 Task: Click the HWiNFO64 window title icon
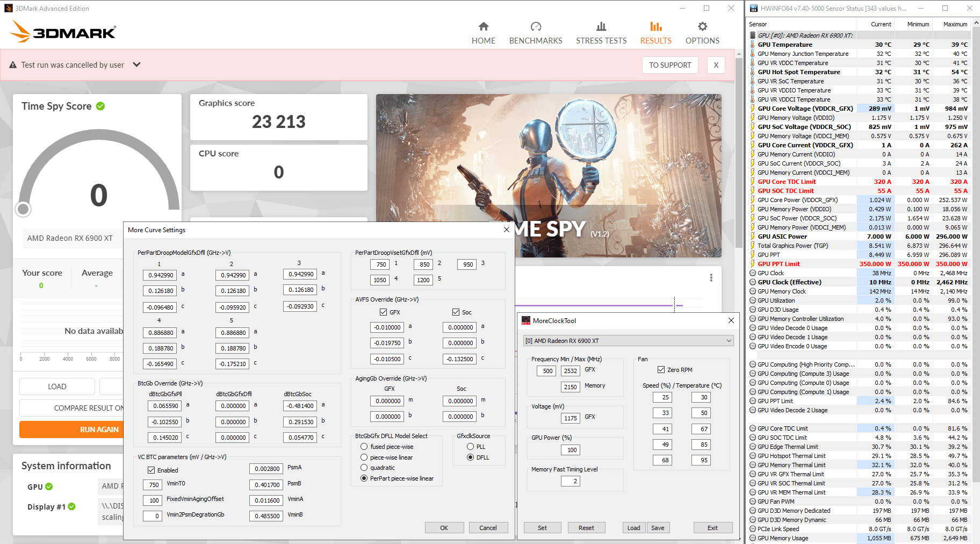click(x=753, y=8)
